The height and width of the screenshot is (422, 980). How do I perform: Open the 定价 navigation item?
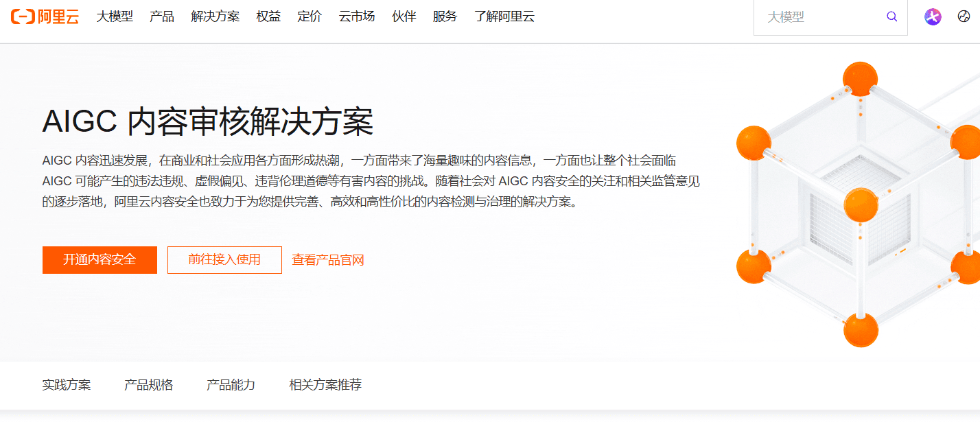pyautogui.click(x=310, y=16)
